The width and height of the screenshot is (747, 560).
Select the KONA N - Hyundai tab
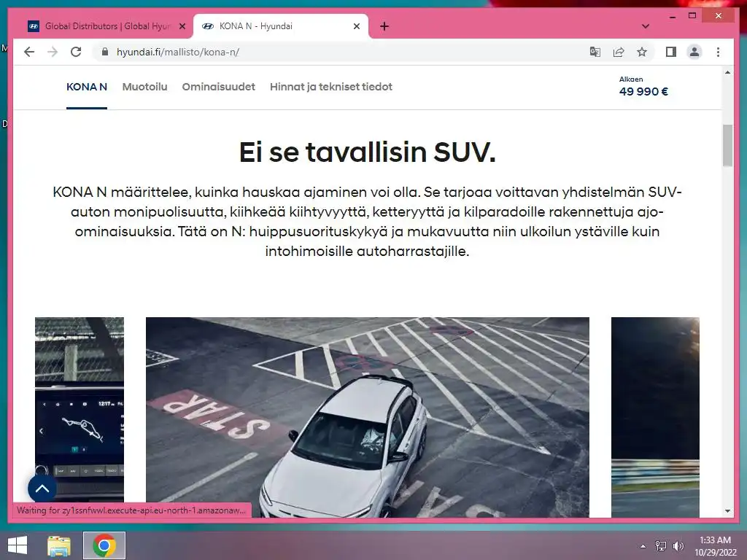pyautogui.click(x=280, y=26)
